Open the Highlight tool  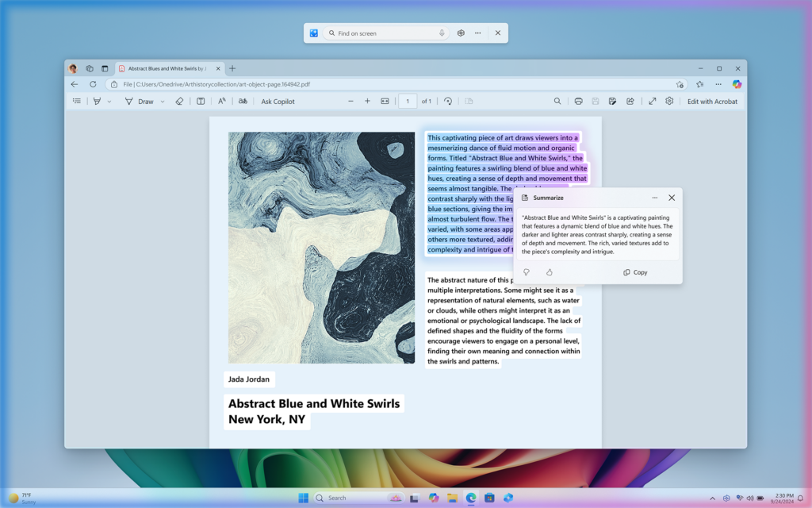coord(96,101)
